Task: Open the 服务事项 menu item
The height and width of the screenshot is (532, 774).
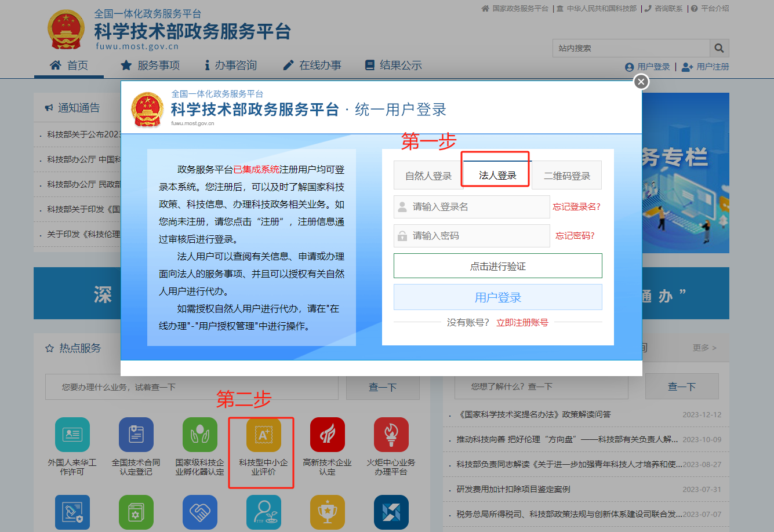Action: tap(150, 65)
